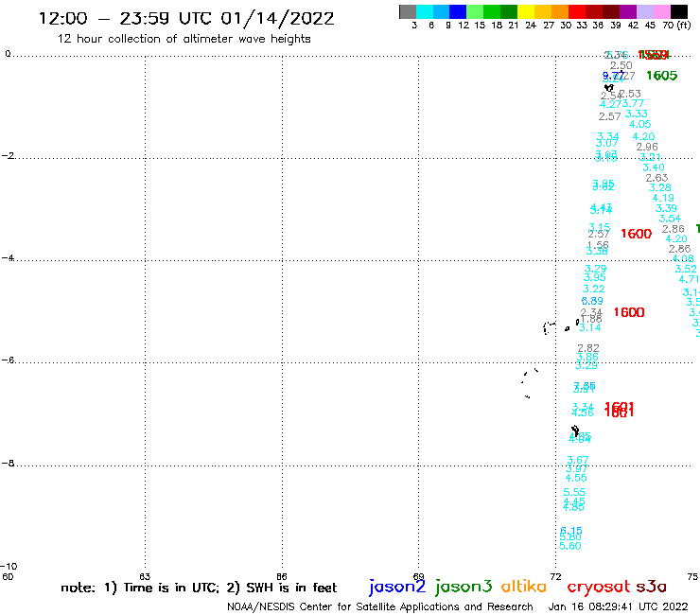
Task: Click the "6.89" wave height value
Action: click(592, 301)
